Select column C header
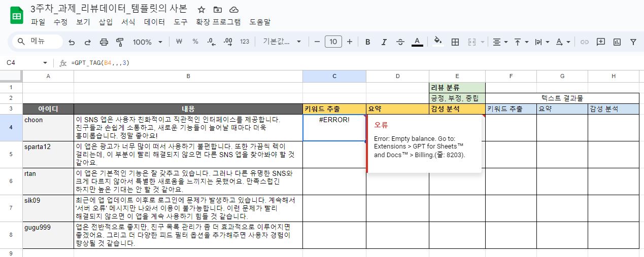Viewport: 644px width, 257px height. (334, 76)
